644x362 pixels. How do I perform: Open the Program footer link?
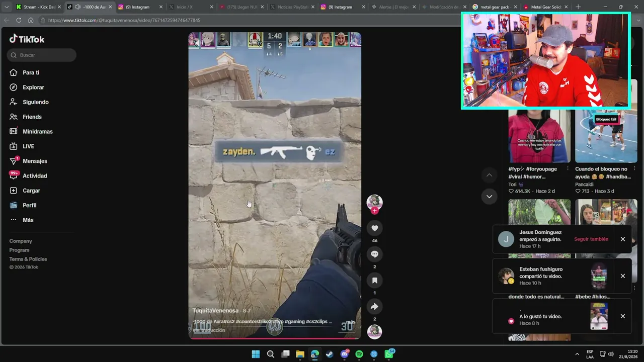point(19,250)
